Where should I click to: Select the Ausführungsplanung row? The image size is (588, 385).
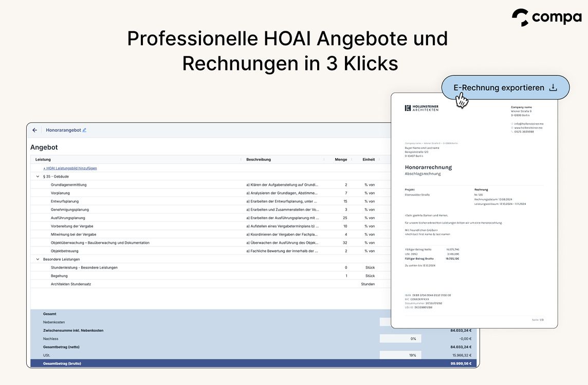pos(68,218)
